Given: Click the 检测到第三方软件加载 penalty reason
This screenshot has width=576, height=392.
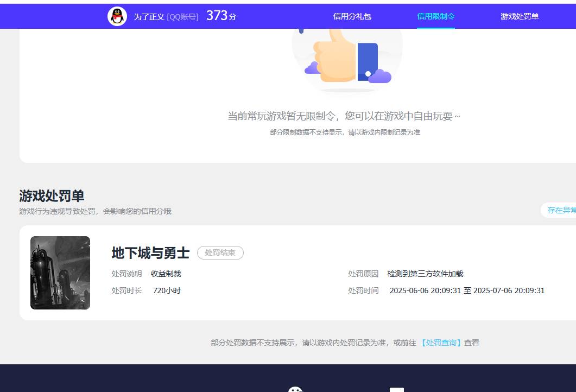Looking at the screenshot, I should pos(426,274).
